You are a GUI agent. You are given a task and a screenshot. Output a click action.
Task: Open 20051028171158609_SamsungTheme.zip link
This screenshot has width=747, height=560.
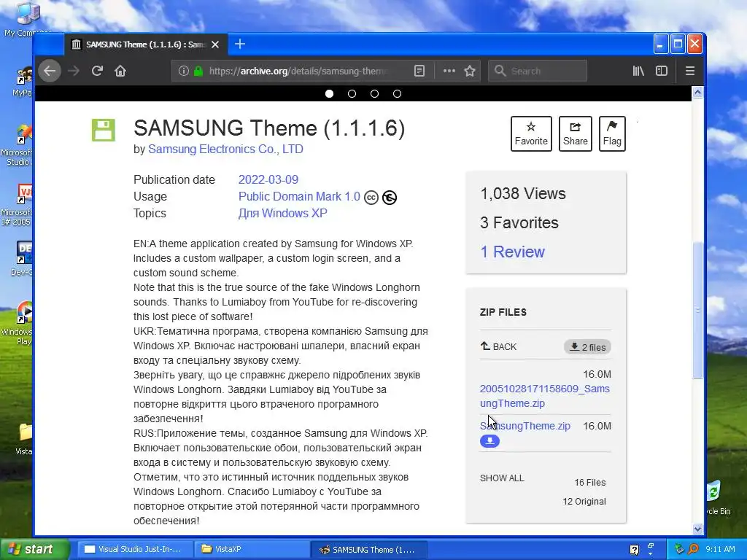(544, 396)
